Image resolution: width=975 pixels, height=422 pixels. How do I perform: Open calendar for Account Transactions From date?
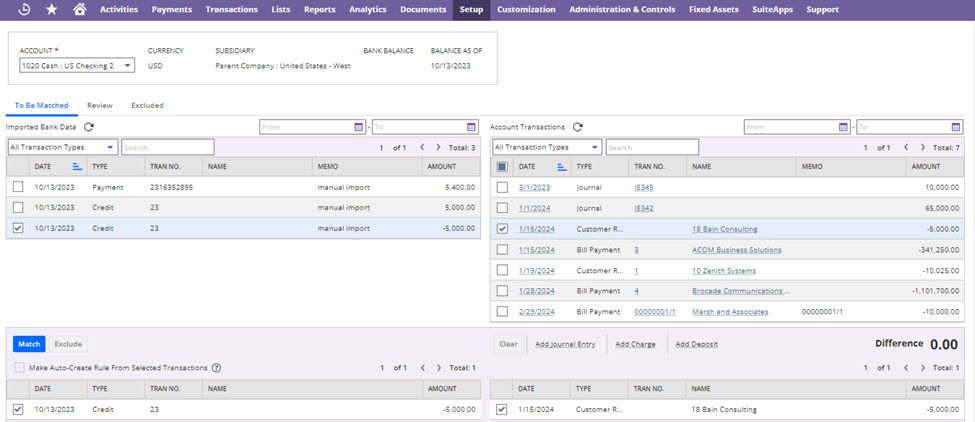click(843, 127)
